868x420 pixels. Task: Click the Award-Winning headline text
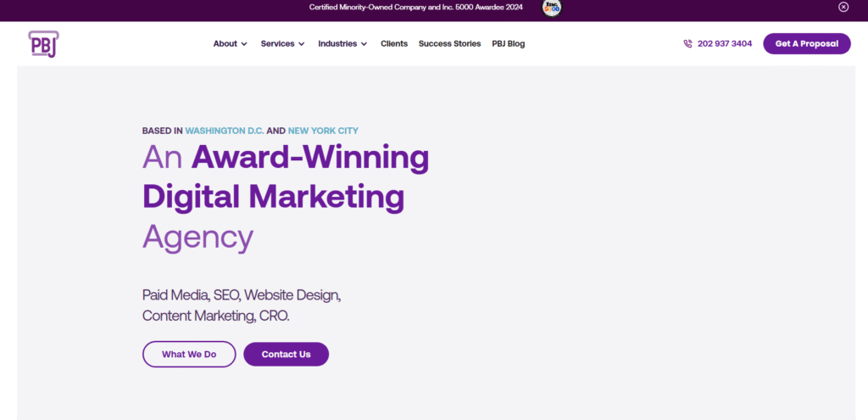(x=310, y=157)
